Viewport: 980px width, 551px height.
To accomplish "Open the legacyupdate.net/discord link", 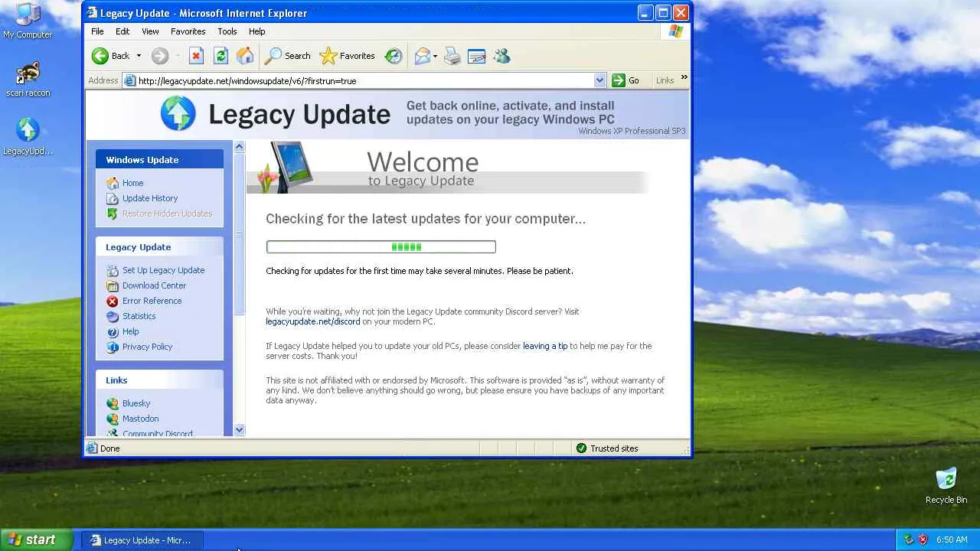I will tap(312, 321).
